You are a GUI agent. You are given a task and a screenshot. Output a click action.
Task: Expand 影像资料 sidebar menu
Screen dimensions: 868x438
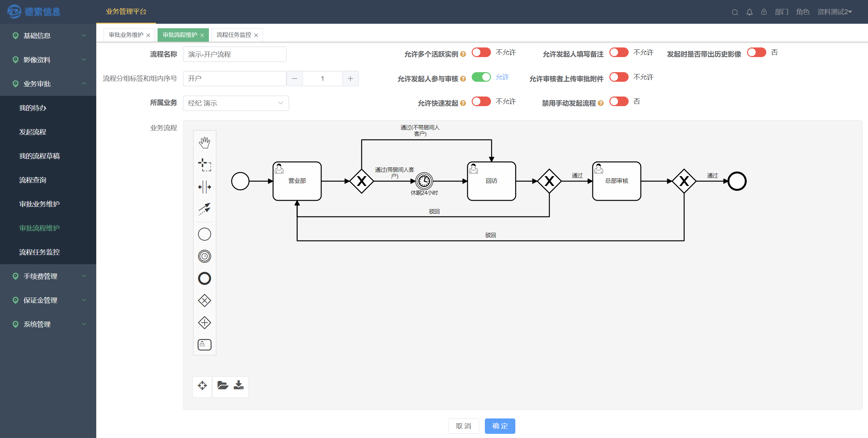[48, 60]
